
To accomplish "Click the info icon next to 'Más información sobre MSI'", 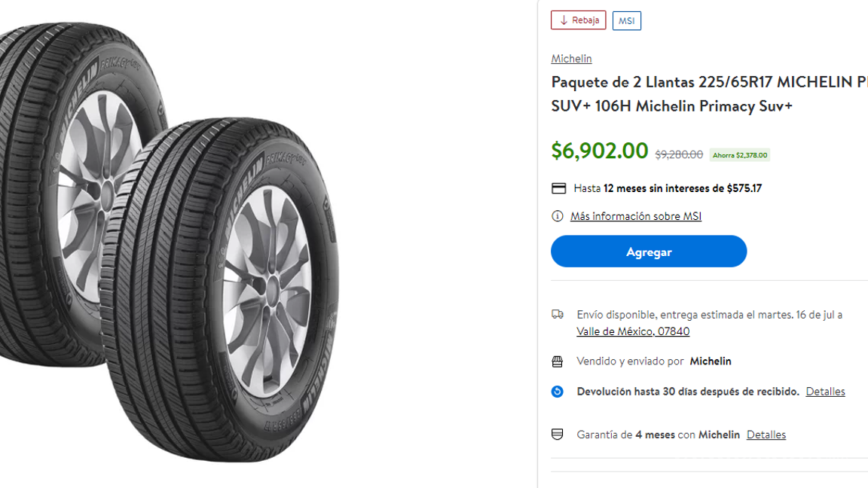I will 557,216.
